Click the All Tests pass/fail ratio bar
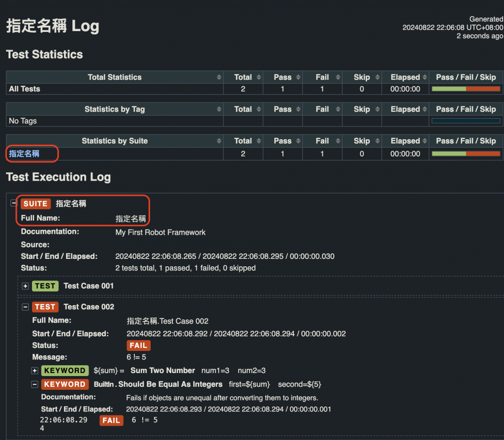Screen dimensions: 504x440 (466, 89)
